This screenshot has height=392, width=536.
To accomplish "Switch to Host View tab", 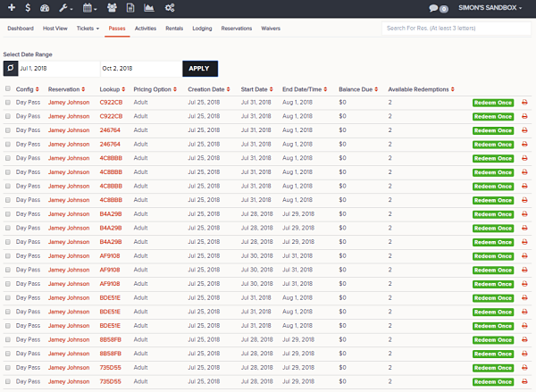I will (x=55, y=29).
